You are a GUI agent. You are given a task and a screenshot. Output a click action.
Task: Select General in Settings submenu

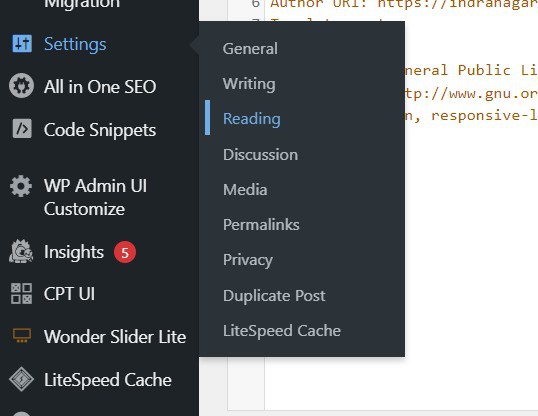(x=250, y=48)
